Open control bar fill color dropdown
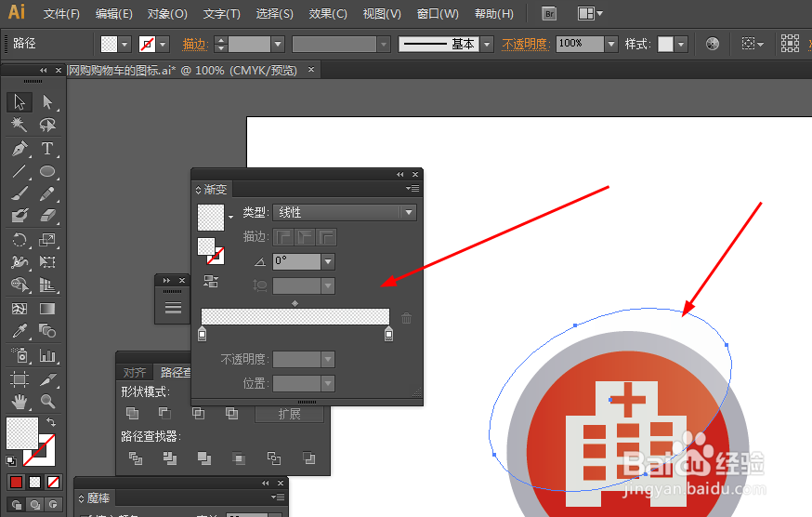This screenshot has height=517, width=812. (x=124, y=45)
